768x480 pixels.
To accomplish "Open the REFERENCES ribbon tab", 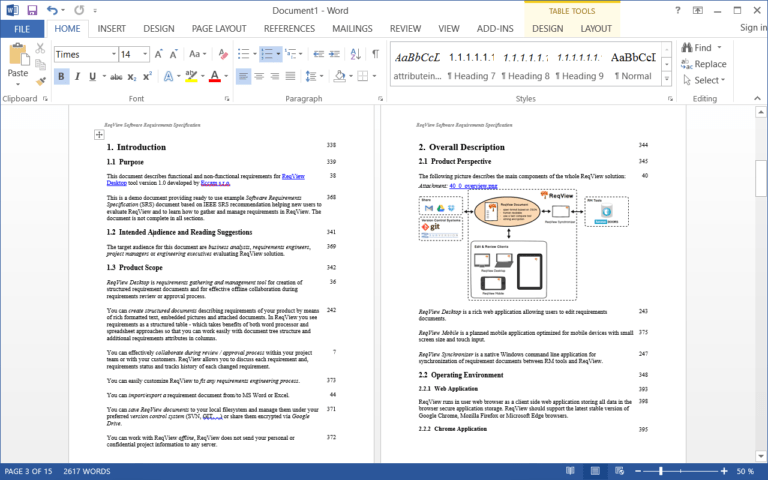I will pos(288,29).
